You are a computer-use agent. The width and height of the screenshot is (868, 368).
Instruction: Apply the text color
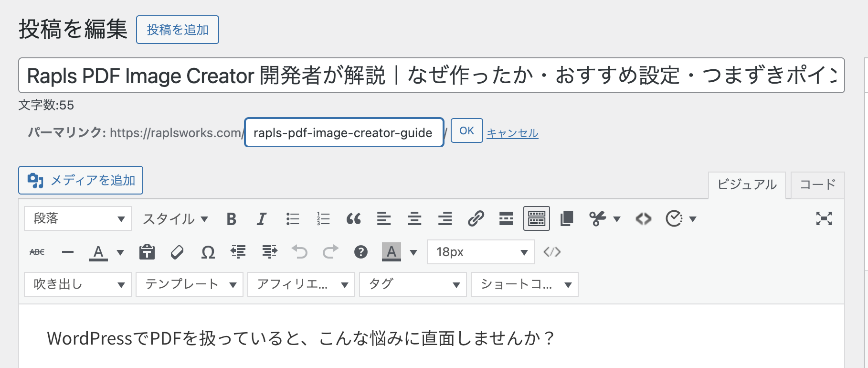(98, 252)
